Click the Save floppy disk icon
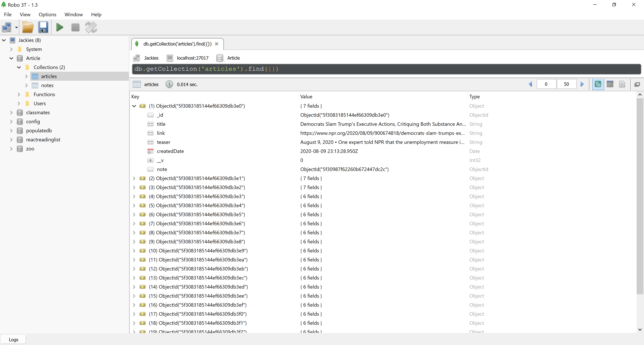 coord(43,27)
